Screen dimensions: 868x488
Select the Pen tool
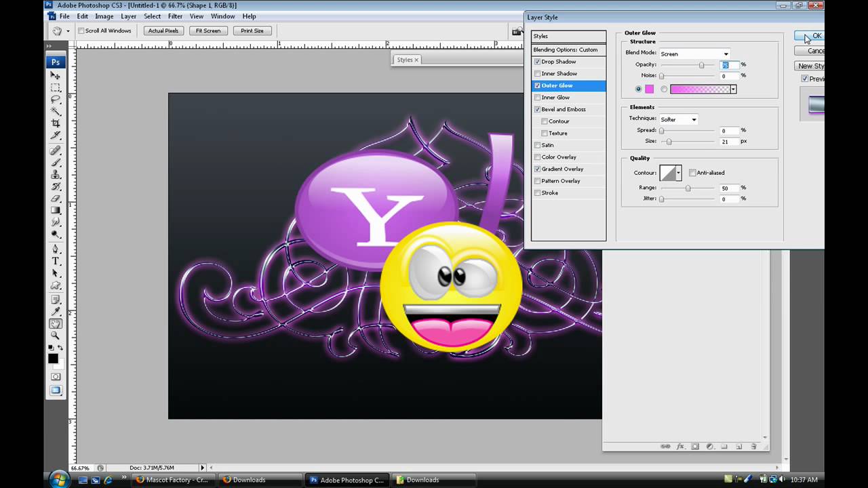56,249
